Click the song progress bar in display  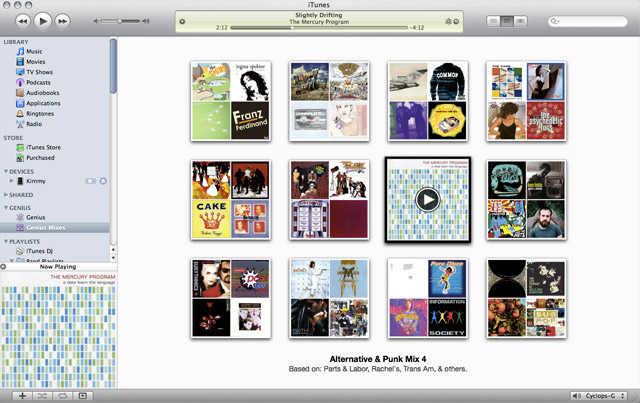pos(319,28)
